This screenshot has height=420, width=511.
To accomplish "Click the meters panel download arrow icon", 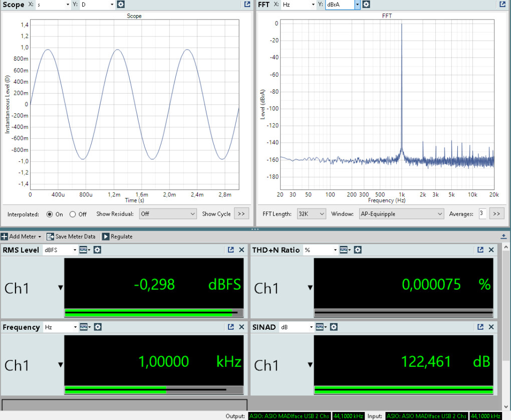I will click(x=503, y=237).
